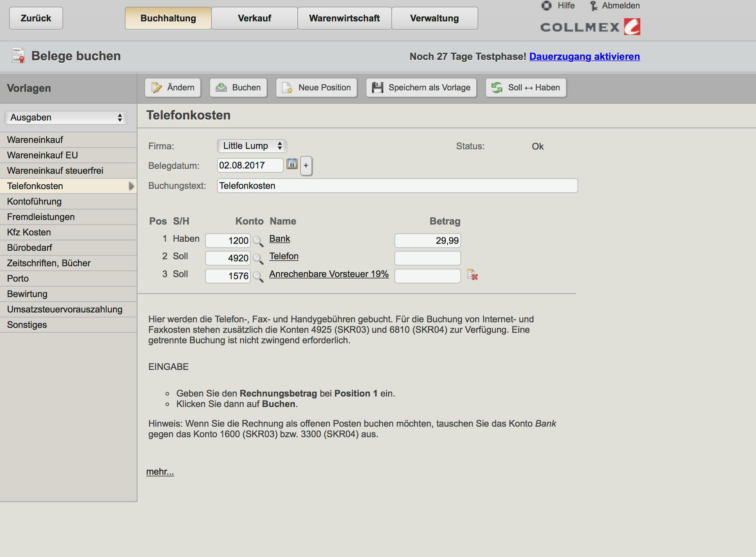This screenshot has width=756, height=557.
Task: Click the Abmelden link
Action: [621, 6]
